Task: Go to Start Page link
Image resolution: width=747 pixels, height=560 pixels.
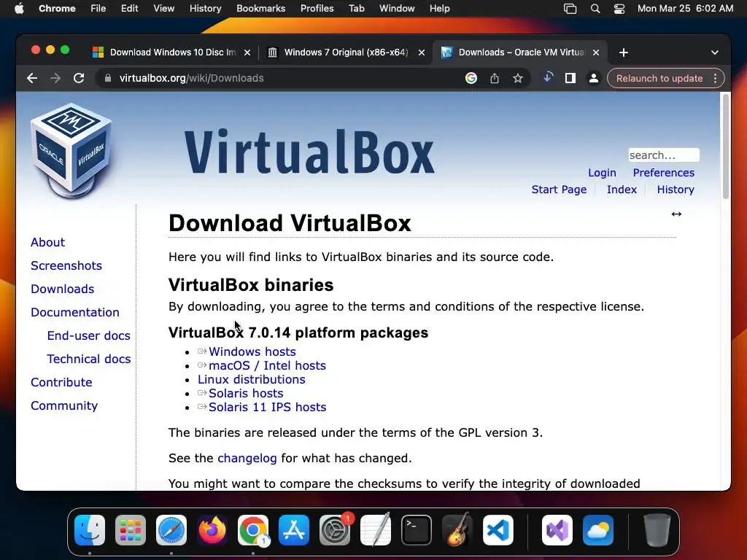Action: tap(559, 190)
